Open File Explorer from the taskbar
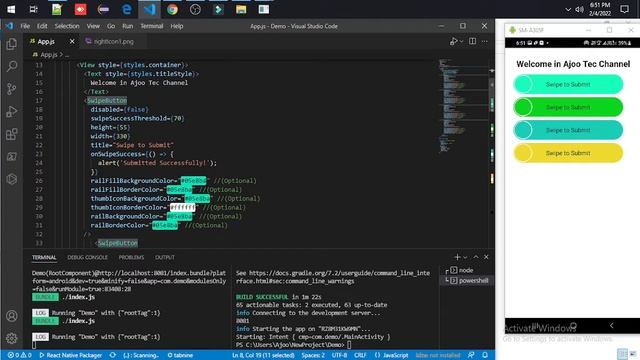640x360 pixels. coord(241,9)
